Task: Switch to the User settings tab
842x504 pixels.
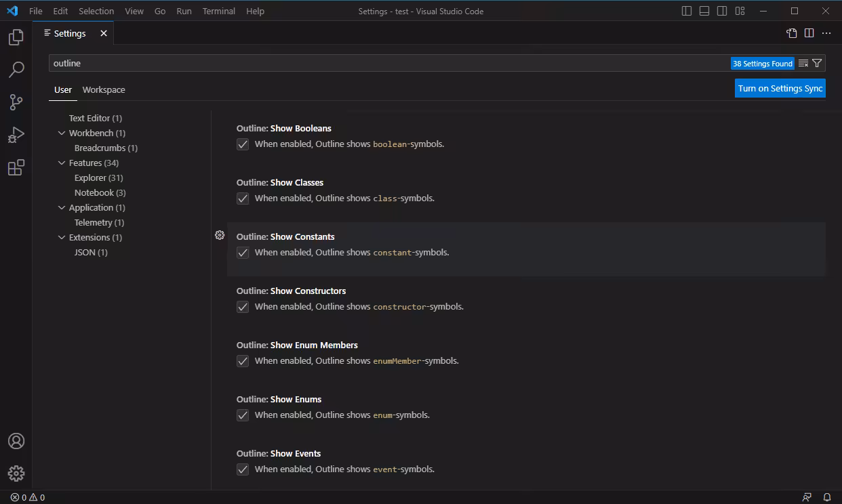Action: (63, 89)
